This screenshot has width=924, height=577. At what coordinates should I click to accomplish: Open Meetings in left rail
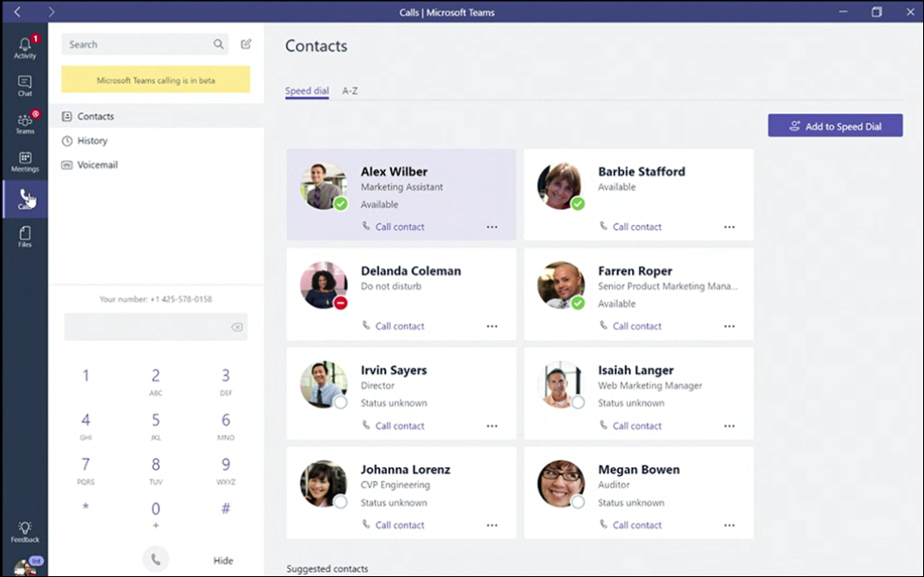pos(24,161)
